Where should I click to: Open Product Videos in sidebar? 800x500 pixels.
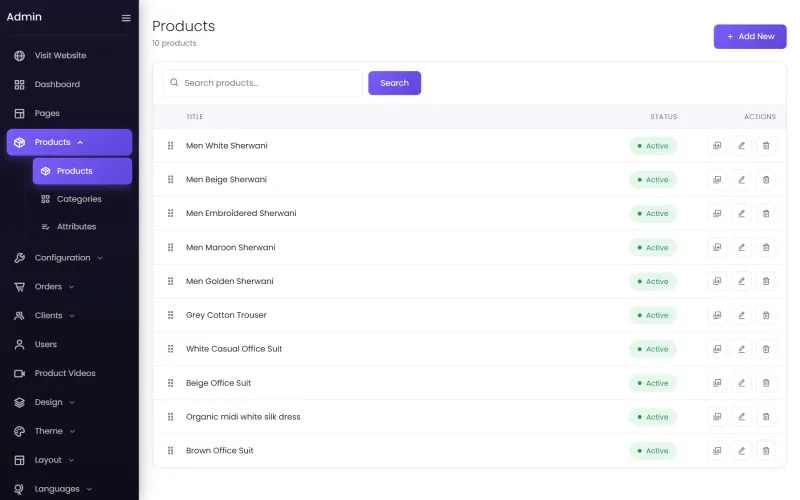point(69,373)
